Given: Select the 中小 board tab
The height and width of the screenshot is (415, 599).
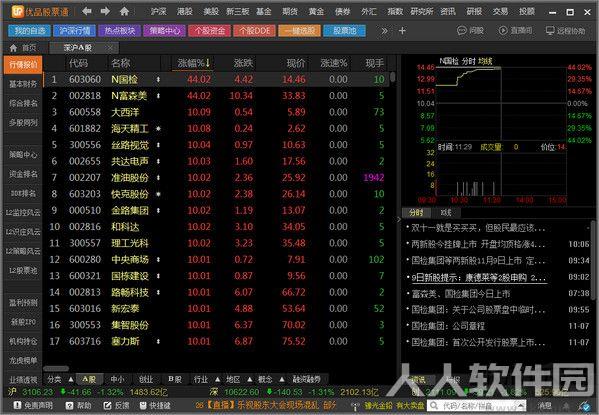Looking at the screenshot, I should 117,379.
